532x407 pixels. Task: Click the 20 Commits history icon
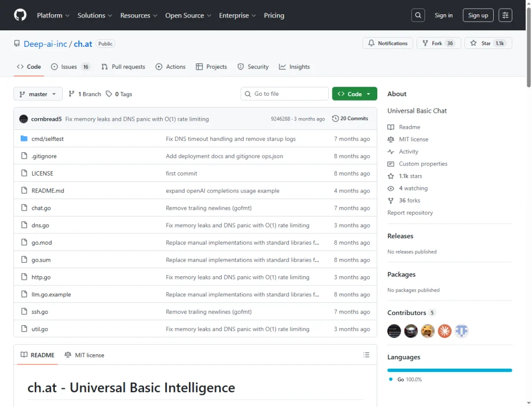(x=335, y=119)
